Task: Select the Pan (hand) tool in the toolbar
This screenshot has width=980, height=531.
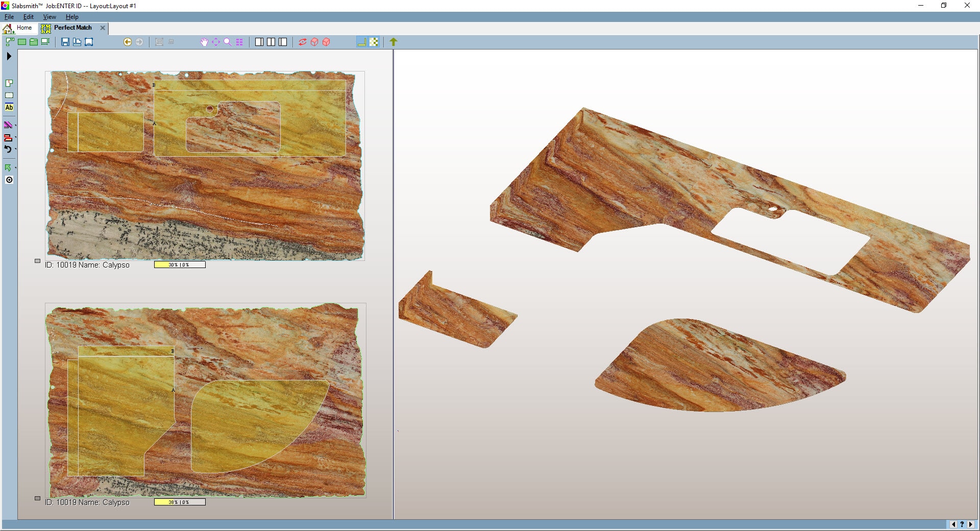Action: pos(204,42)
